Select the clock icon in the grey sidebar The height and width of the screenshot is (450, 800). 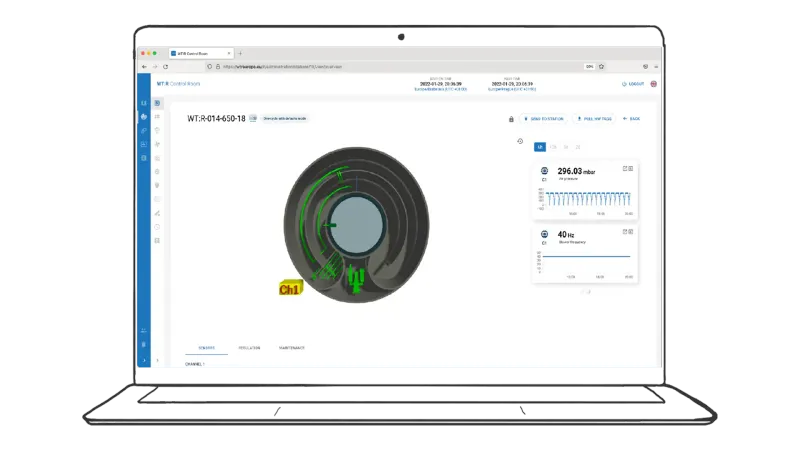coord(157,227)
